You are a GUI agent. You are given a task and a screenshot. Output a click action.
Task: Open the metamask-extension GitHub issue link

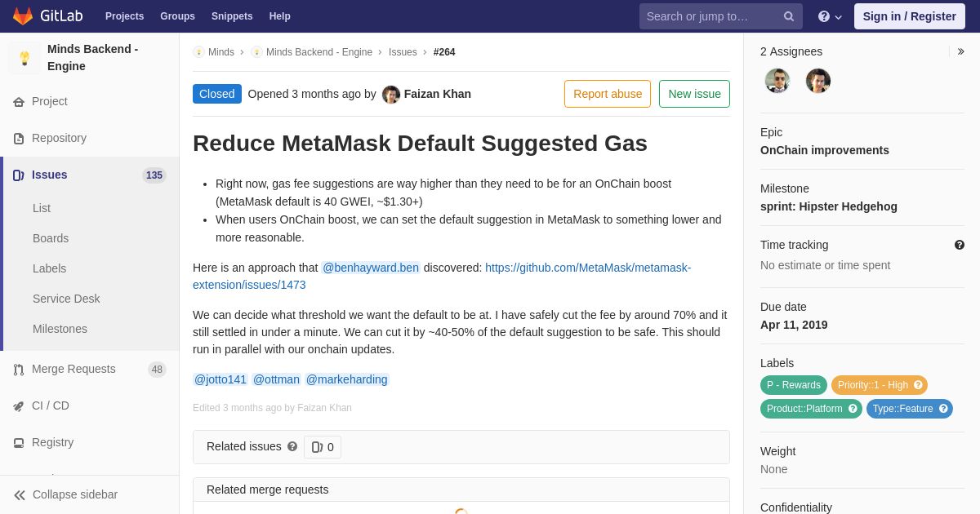[x=442, y=276]
